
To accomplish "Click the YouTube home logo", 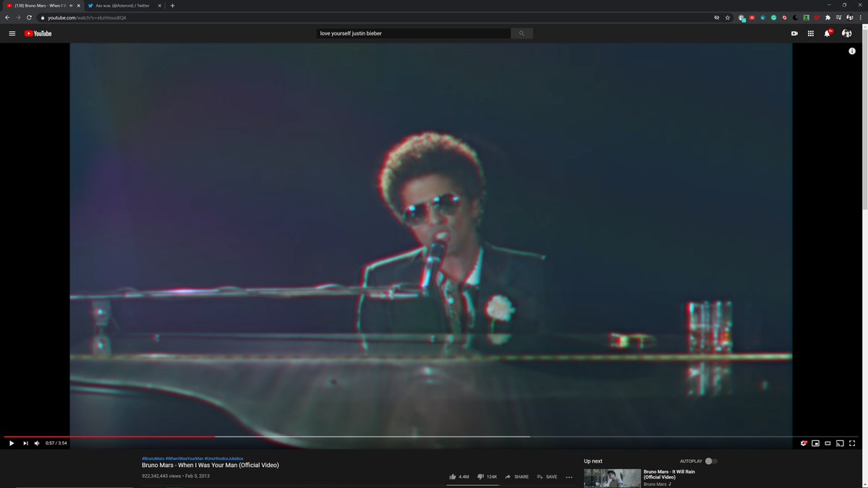I will click(x=38, y=33).
